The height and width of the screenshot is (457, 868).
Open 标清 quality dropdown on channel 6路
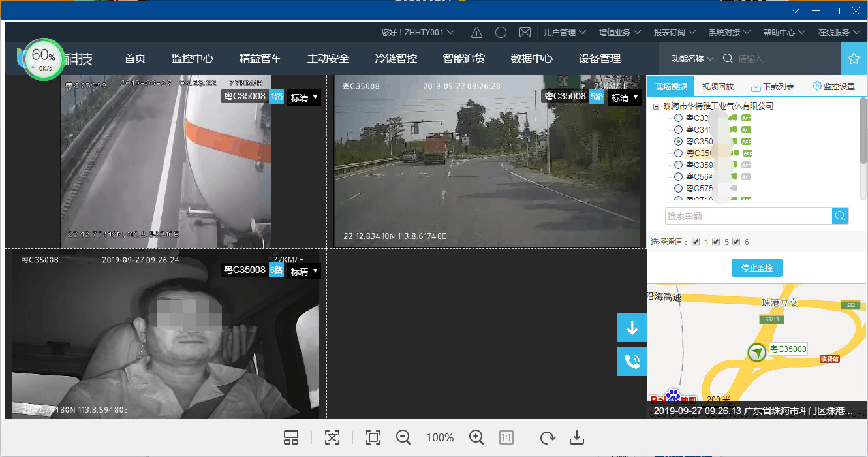304,272
